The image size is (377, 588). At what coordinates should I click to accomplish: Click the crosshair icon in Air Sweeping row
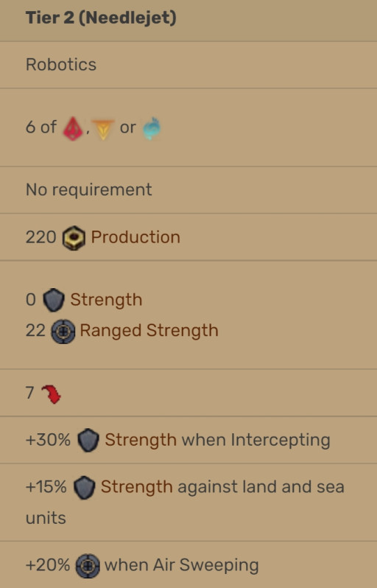pos(88,566)
